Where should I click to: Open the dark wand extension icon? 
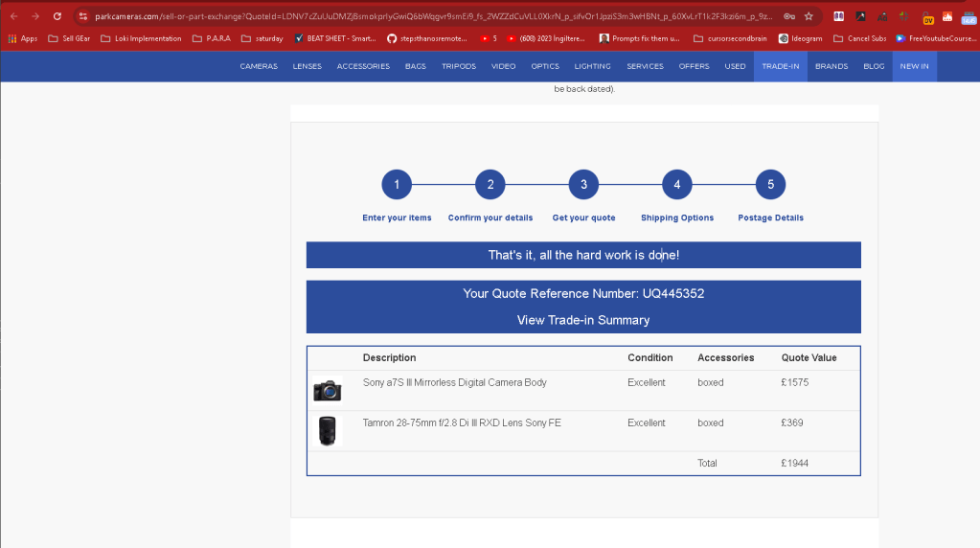(860, 17)
